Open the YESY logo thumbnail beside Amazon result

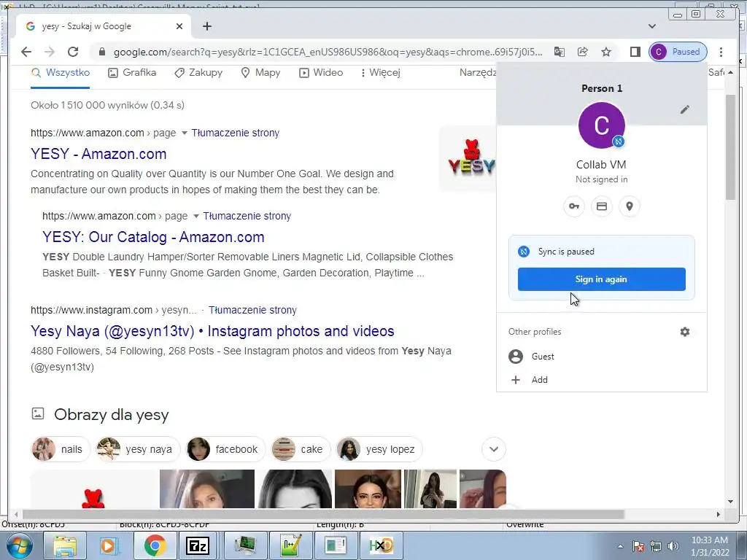[x=469, y=159]
